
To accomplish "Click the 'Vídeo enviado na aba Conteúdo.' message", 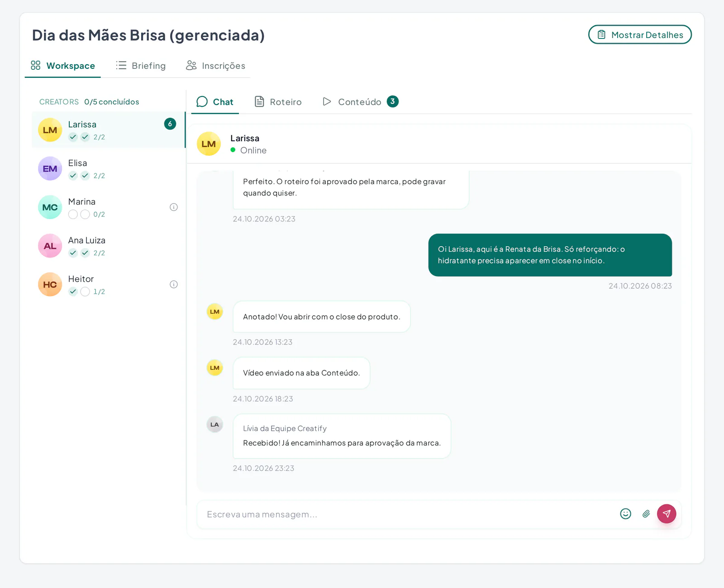I will point(301,373).
